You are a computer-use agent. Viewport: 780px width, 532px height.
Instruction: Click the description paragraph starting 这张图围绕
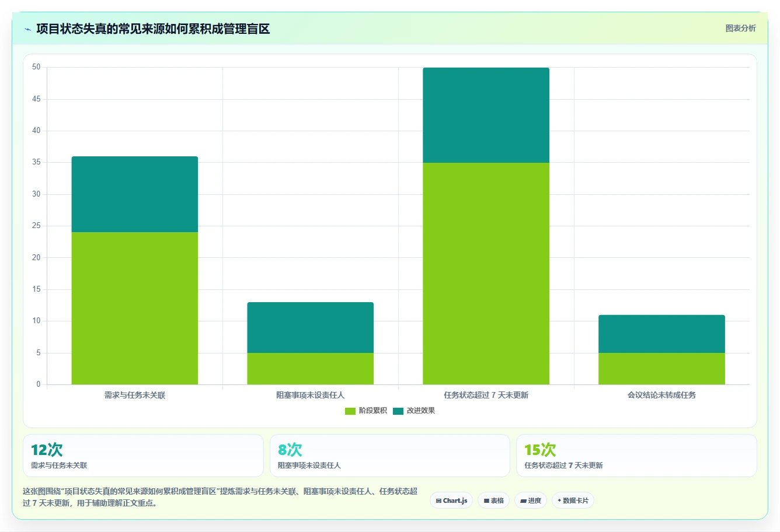221,497
